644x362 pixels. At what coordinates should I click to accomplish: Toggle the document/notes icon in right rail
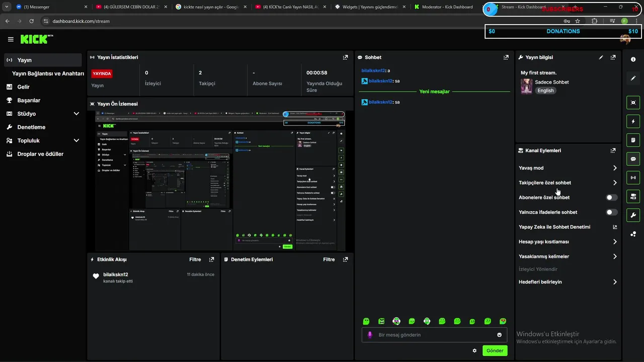(633, 140)
